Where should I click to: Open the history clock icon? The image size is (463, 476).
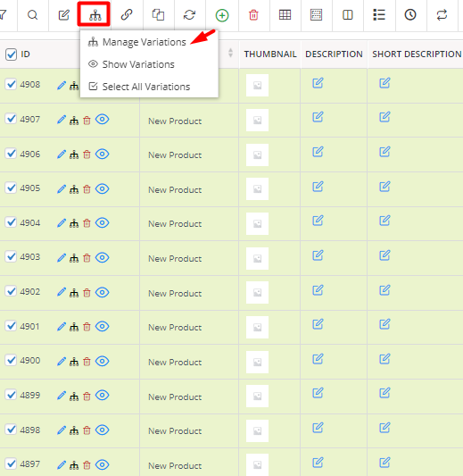[410, 14]
